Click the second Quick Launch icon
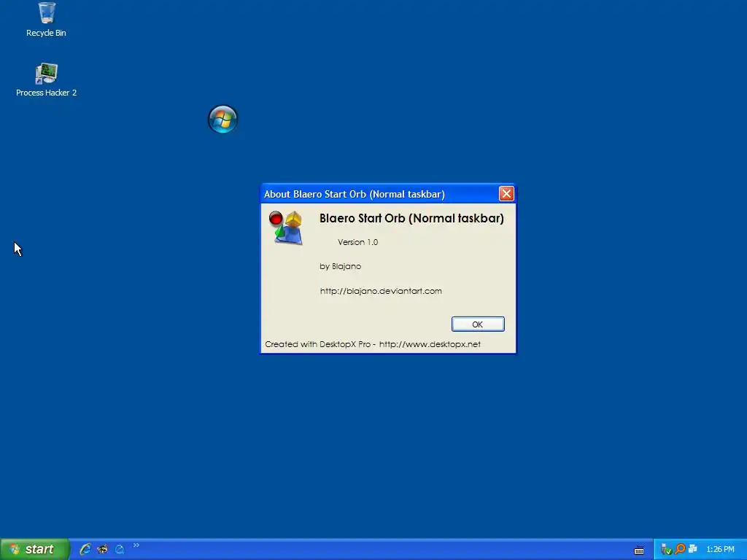The image size is (747, 560). [x=102, y=549]
